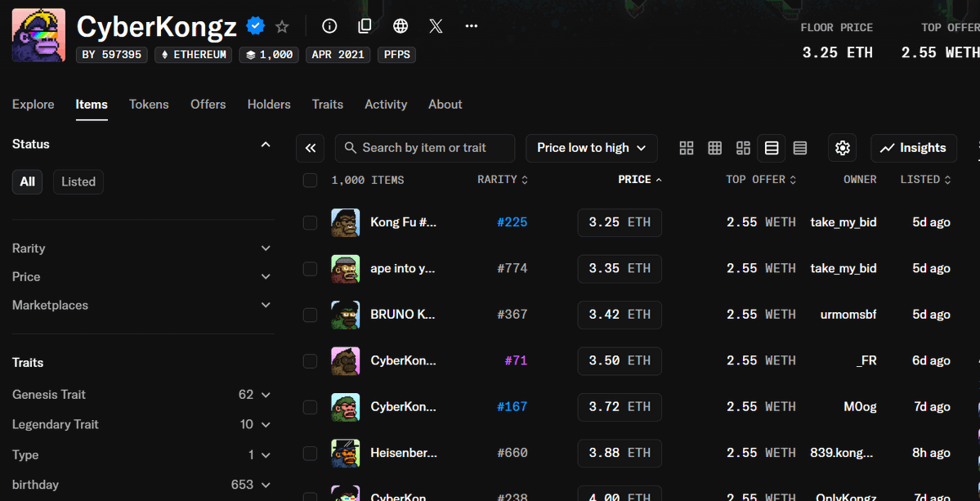Open the more options ellipsis menu
The image size is (980, 501).
(x=472, y=26)
